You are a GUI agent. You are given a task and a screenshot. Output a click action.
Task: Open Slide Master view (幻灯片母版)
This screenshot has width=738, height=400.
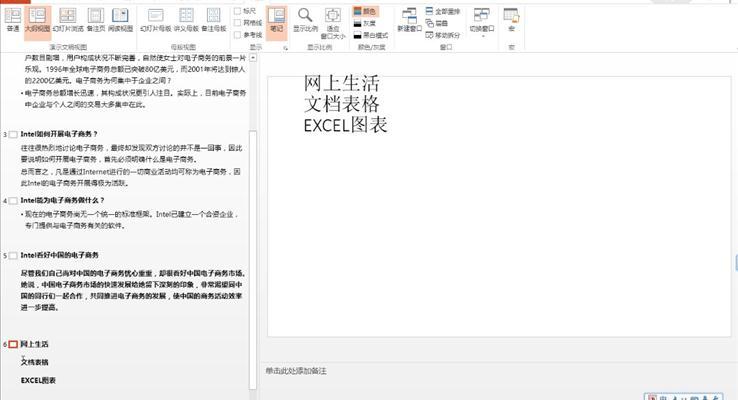(x=158, y=19)
